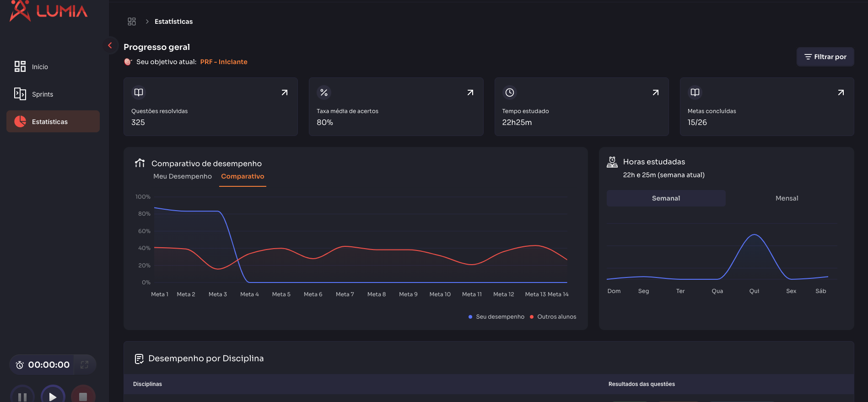Toggle hours view to Mensal
868x402 pixels.
pos(787,198)
